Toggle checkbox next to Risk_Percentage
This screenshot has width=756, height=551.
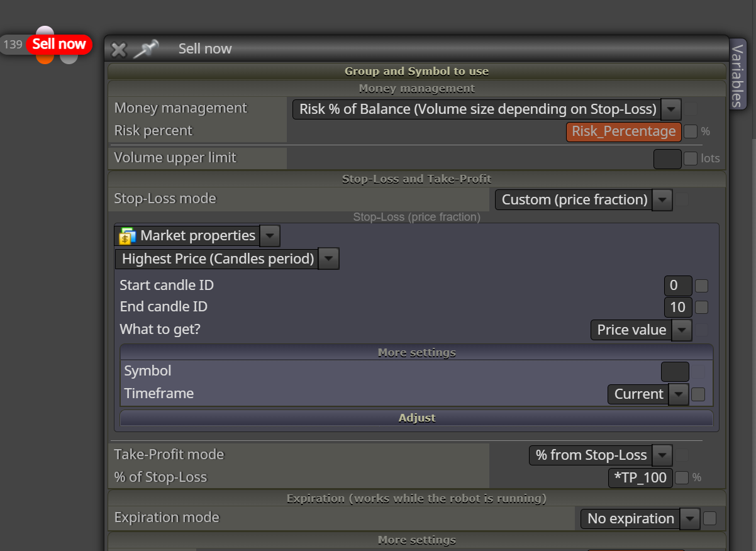point(691,131)
